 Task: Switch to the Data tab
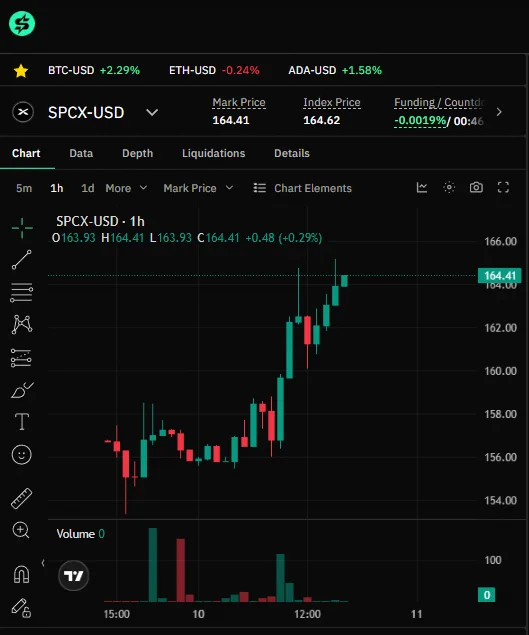point(81,153)
